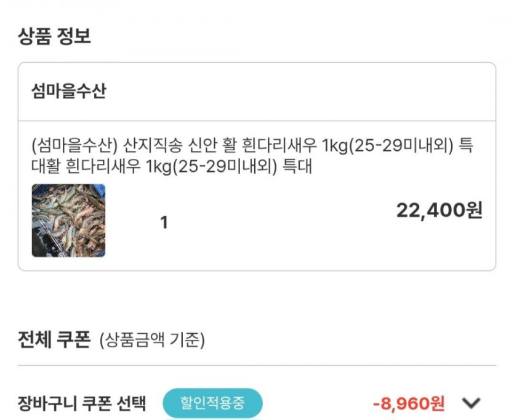This screenshot has width=514, height=420.
Task: Open the 장바구니 쿠폰 선택 label
Action: pos(82,403)
